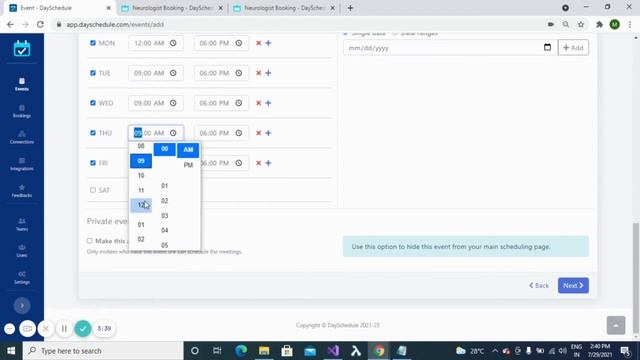
Task: Expand the sidebar with the arrow button
Action: click(22, 305)
